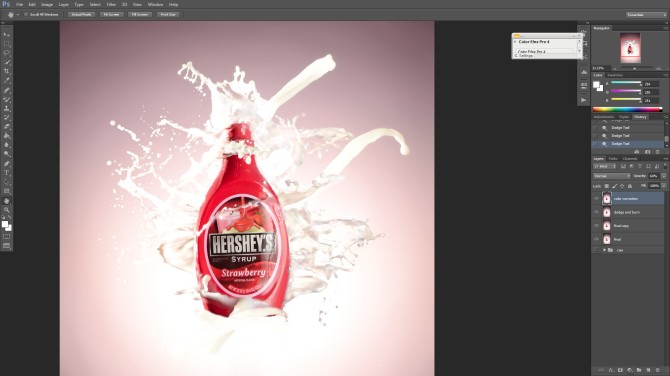Open the Fill slider dropdown arrow

click(x=664, y=186)
